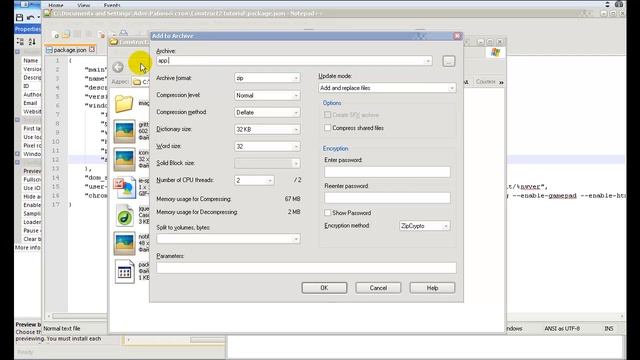Open the browse (...) button beside Archive field

449,61
